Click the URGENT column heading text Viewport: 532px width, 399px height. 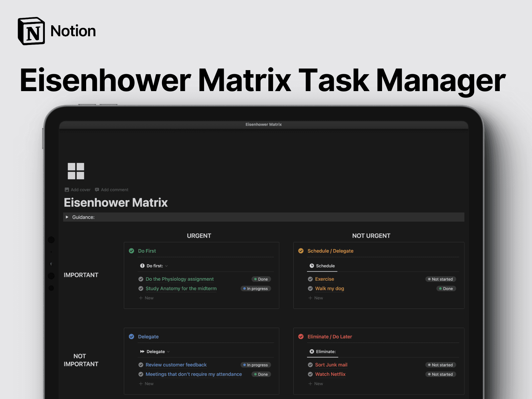[199, 236]
